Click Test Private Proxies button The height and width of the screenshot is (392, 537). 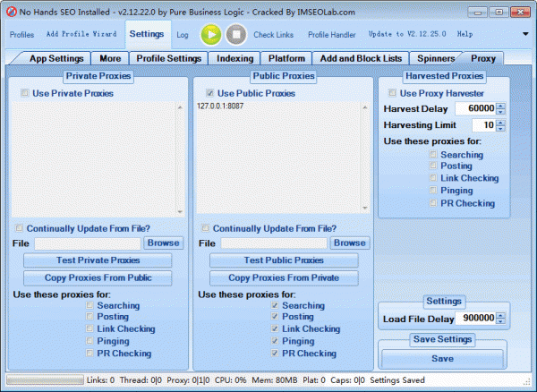pos(98,260)
